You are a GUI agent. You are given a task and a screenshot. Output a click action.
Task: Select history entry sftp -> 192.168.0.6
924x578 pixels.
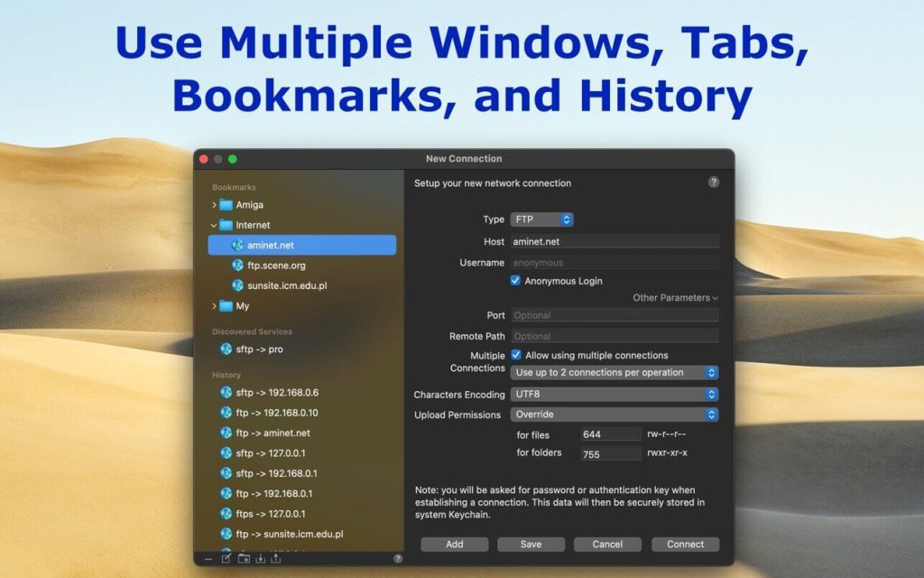pyautogui.click(x=276, y=393)
